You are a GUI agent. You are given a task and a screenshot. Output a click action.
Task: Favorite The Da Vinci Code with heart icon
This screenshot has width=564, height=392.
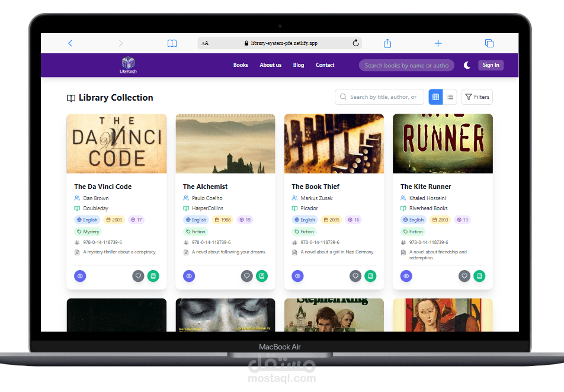(x=138, y=276)
